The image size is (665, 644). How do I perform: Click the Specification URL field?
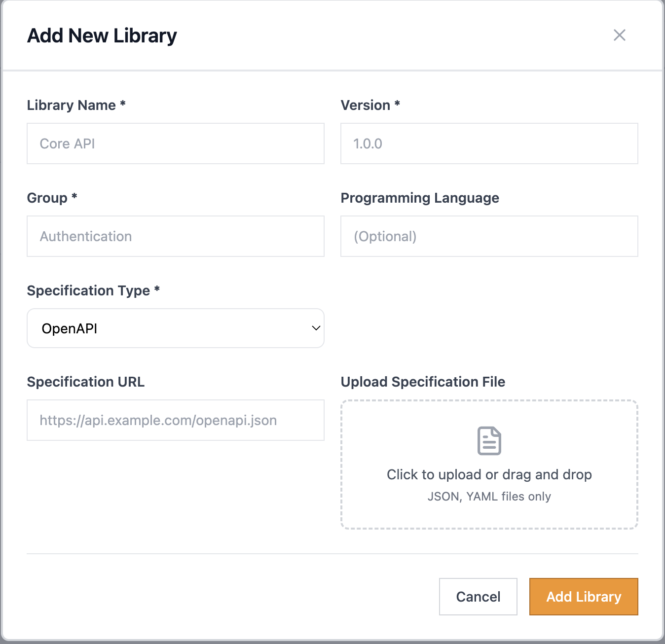pos(176,420)
